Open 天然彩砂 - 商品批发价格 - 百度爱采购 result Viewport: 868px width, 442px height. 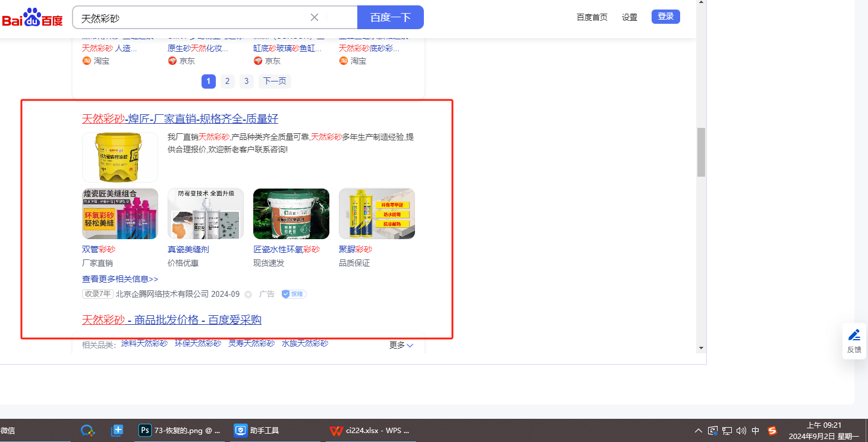(172, 320)
